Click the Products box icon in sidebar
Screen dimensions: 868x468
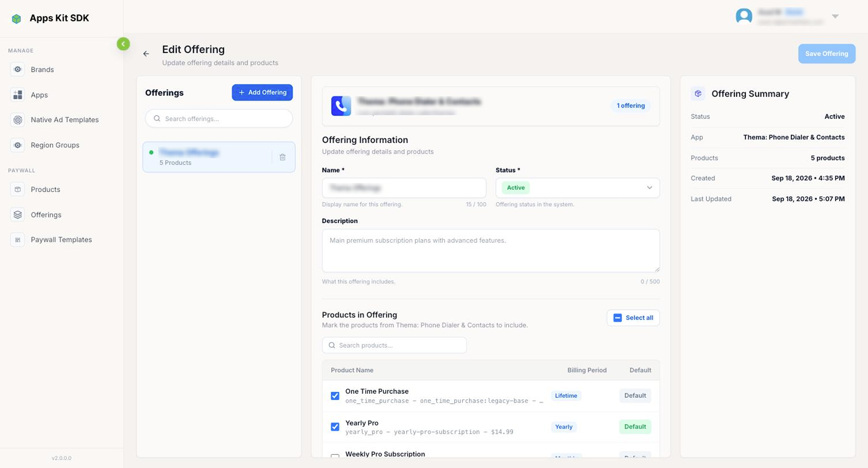[x=18, y=189]
